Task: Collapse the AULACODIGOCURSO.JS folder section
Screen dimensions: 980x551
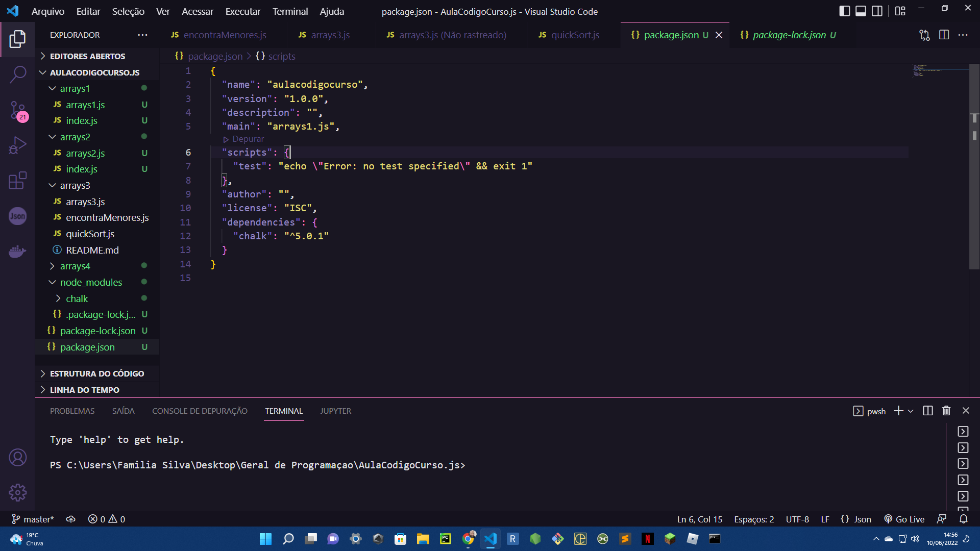Action: 94,72
